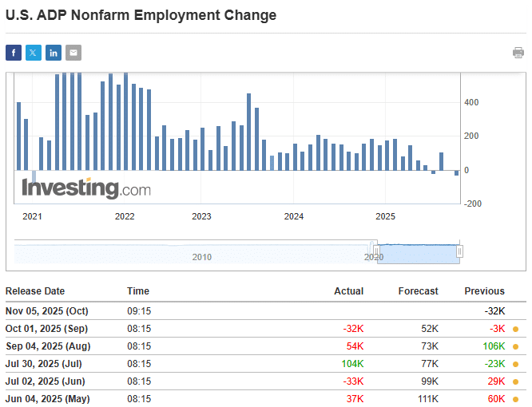Viewport: 532px width, 407px height.
Task: Click the 2010 area in the timeline navigator
Action: [x=201, y=256]
